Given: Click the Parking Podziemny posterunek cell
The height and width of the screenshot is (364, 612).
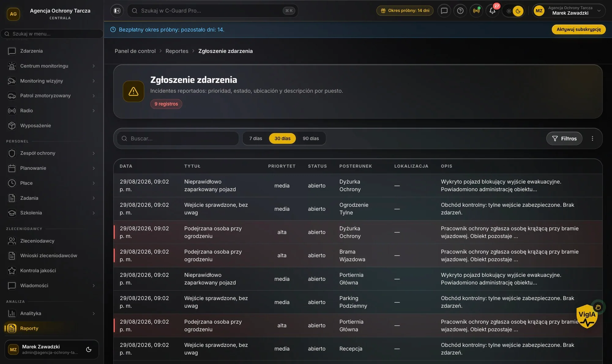Looking at the screenshot, I should pos(353,302).
